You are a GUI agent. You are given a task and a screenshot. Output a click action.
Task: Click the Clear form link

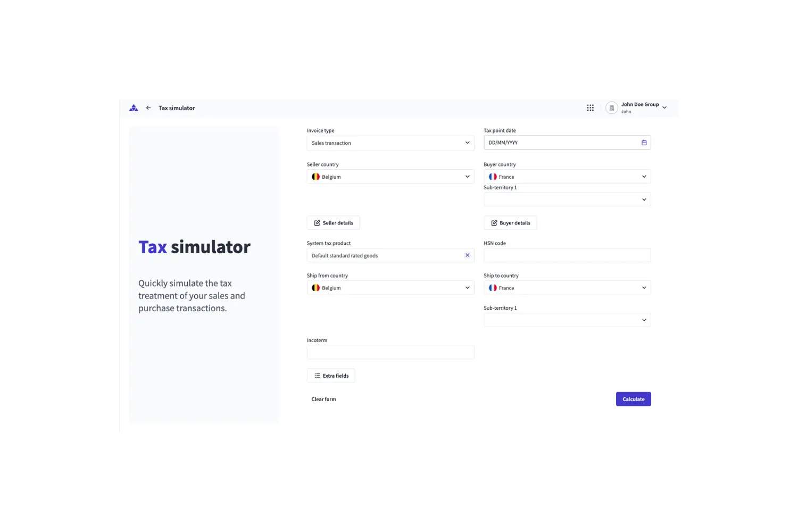pos(323,399)
